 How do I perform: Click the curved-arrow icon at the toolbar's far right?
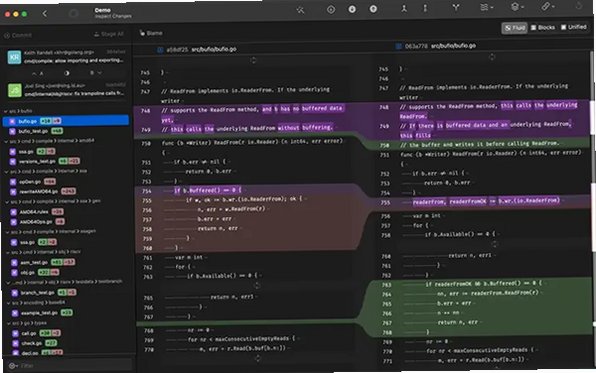tap(579, 5)
